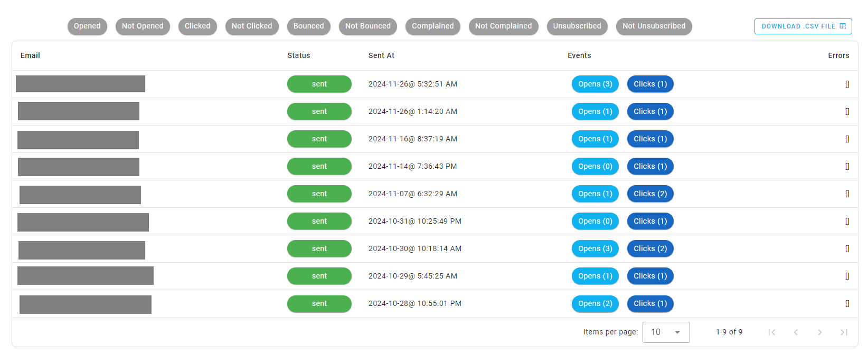Viewport: 868px width, 355px height.
Task: Click timestamp 2024-11-26@ 5:32:51 AM
Action: coord(413,84)
